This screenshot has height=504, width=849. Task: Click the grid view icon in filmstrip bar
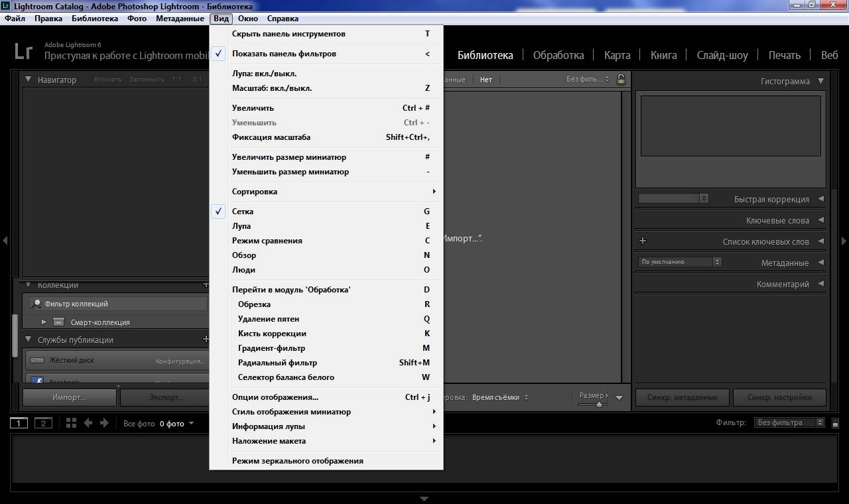coord(71,423)
